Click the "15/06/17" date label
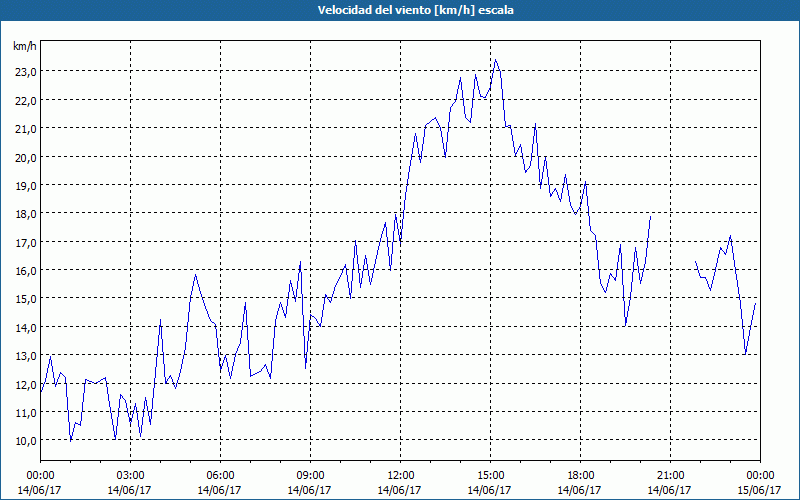 pyautogui.click(x=760, y=490)
